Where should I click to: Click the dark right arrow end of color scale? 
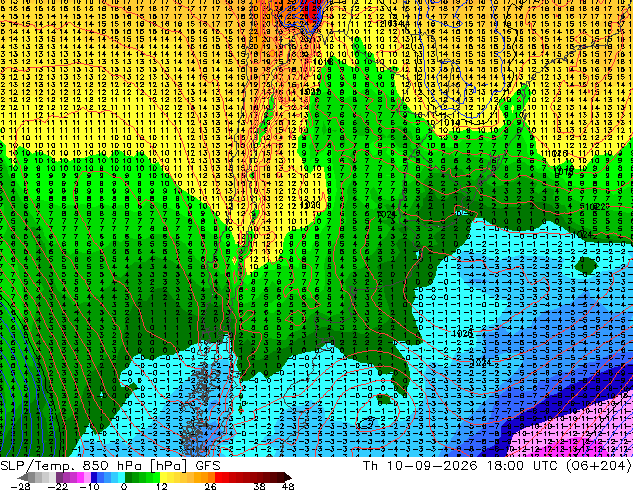pos(288,477)
